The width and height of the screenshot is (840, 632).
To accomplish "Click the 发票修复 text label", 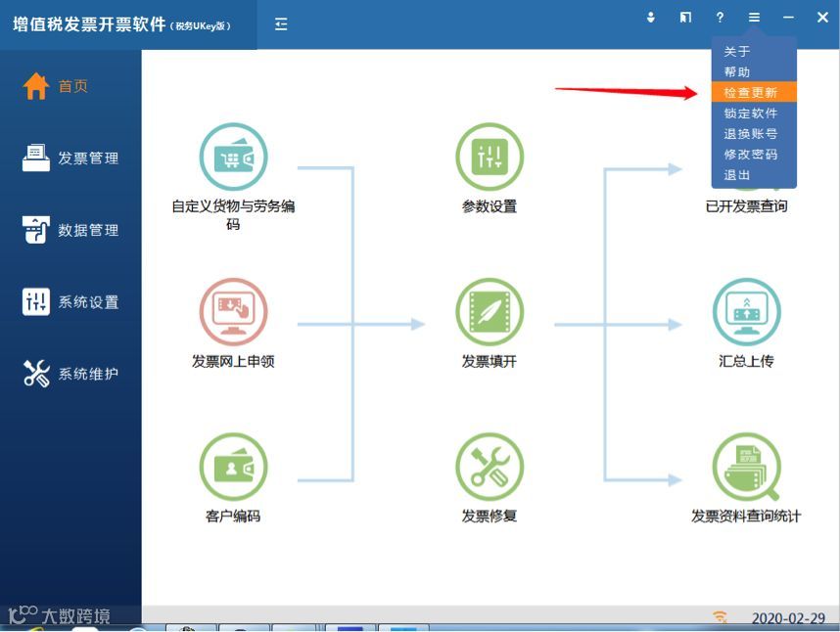I will [490, 516].
